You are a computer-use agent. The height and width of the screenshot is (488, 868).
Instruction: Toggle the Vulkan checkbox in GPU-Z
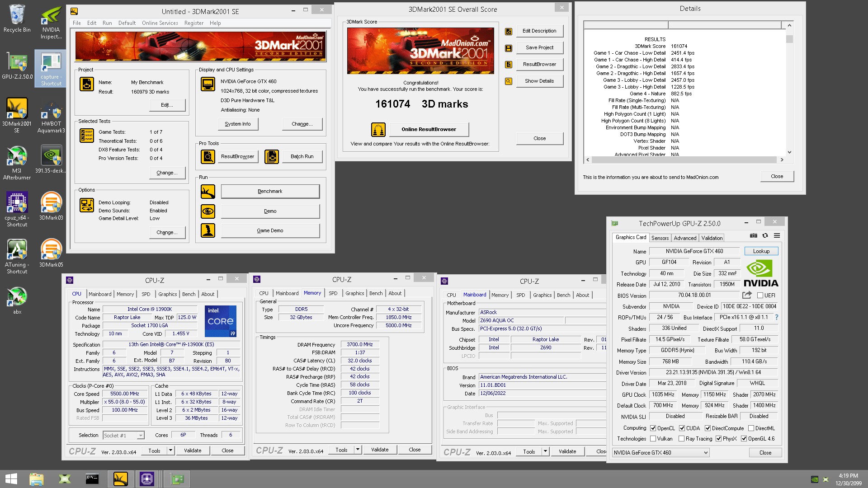(653, 439)
